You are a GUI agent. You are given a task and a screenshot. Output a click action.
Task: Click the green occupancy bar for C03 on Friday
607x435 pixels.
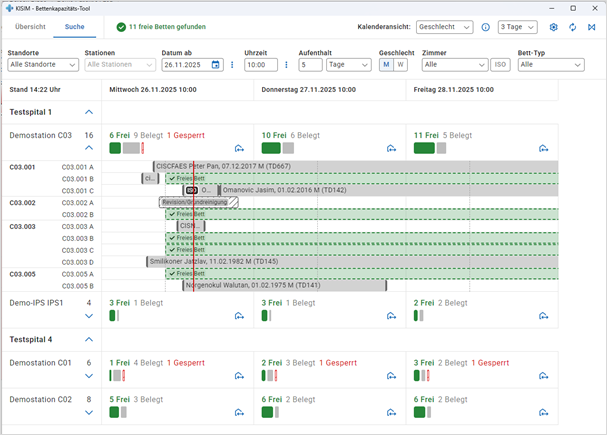tap(424, 148)
